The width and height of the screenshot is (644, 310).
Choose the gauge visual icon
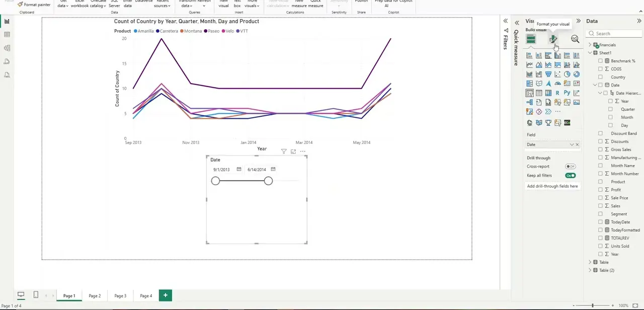point(557,84)
